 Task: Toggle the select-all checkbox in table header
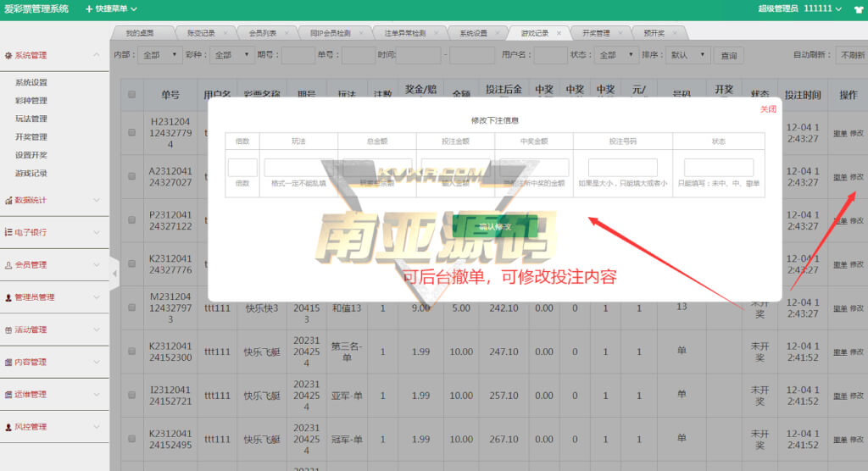(131, 95)
